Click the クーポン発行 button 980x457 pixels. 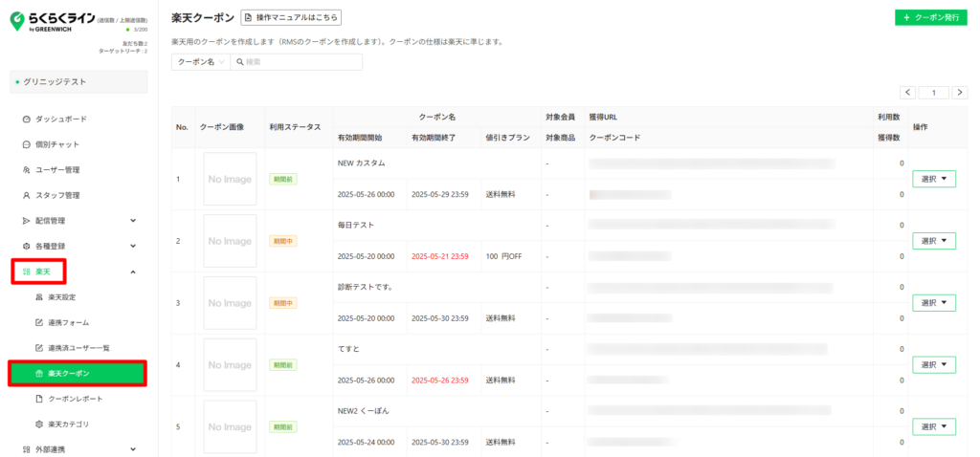coord(930,17)
